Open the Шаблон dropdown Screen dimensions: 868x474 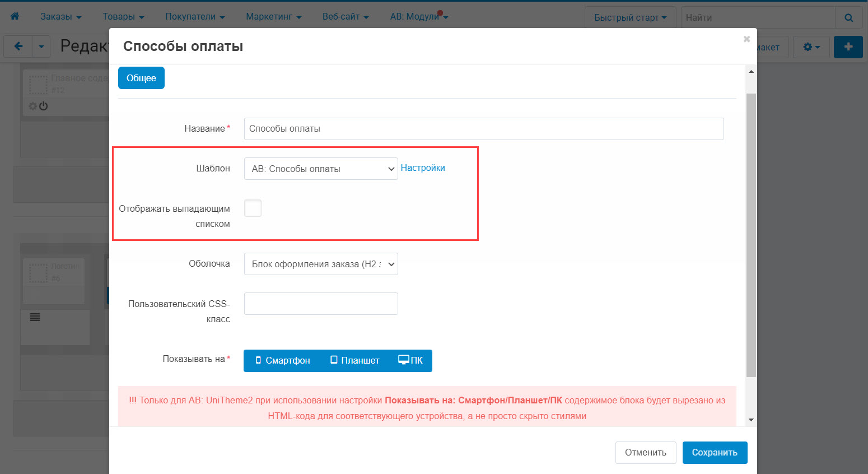click(321, 169)
